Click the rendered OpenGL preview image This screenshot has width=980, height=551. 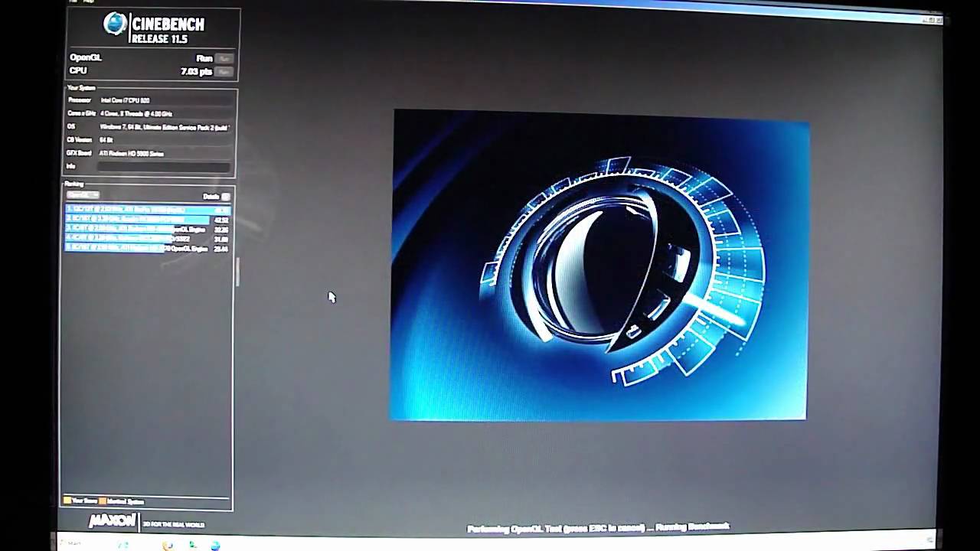tap(599, 266)
